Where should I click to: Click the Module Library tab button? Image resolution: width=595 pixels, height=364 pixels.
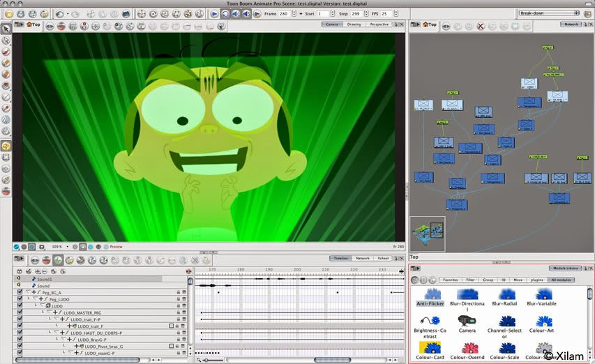[566, 268]
